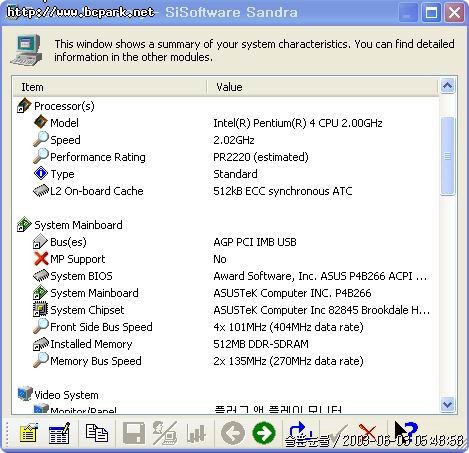Click the Value column header
The height and width of the screenshot is (453, 469).
(322, 87)
